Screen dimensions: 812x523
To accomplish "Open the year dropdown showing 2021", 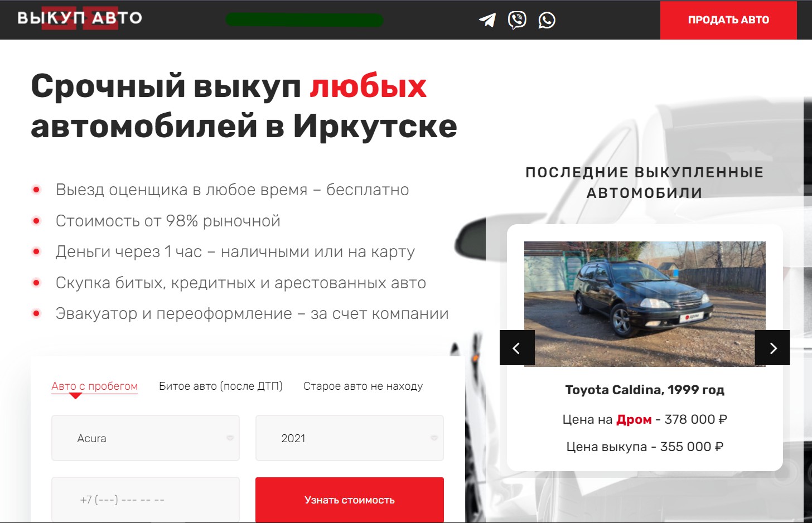I will (x=350, y=438).
